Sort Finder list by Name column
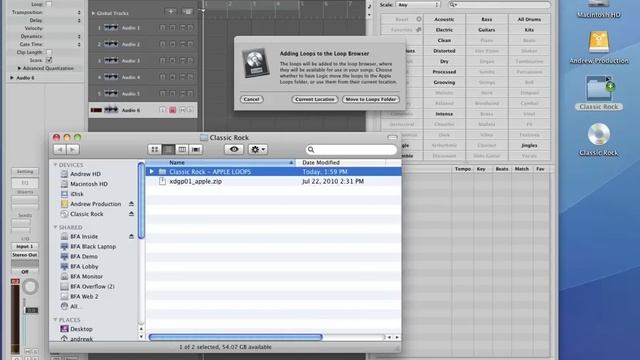The height and width of the screenshot is (360, 640). [x=220, y=162]
